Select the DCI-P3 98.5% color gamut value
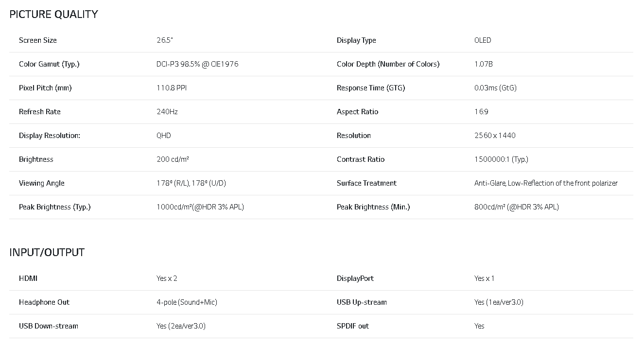 pos(197,64)
